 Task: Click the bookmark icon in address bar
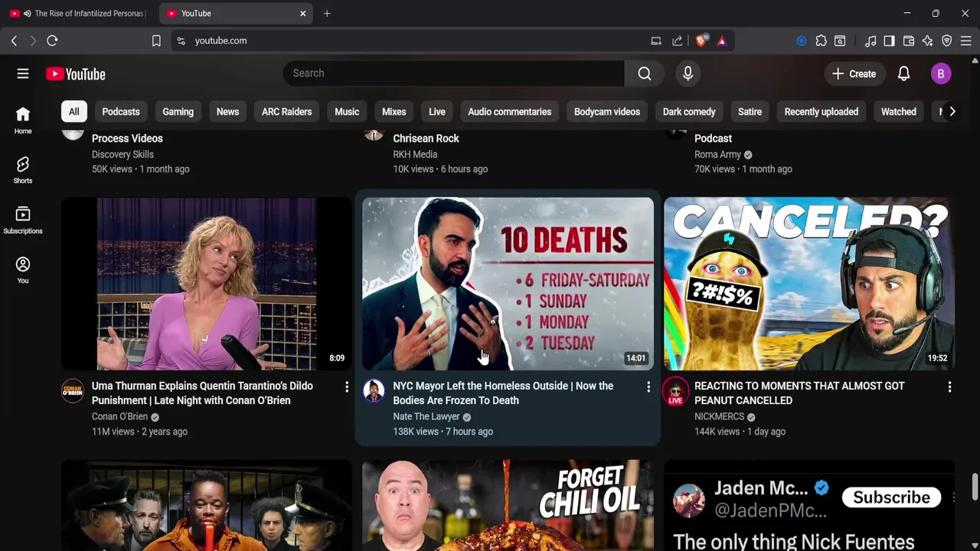156,41
